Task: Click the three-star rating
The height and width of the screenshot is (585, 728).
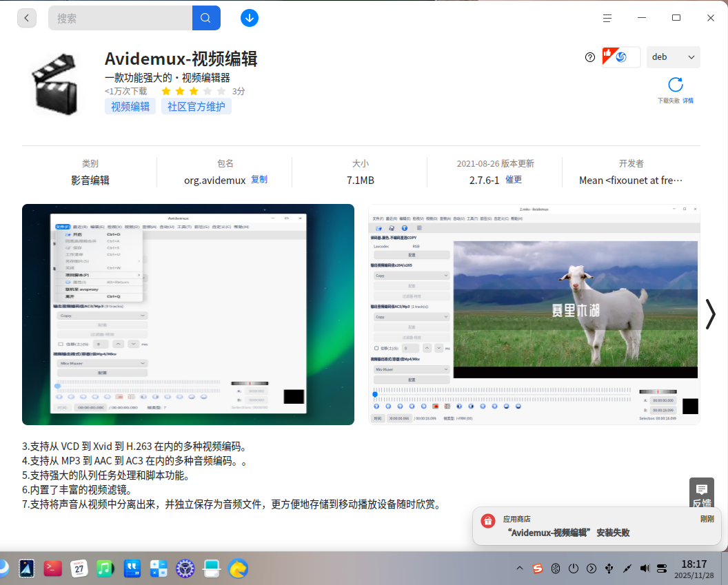Action: pyautogui.click(x=194, y=91)
